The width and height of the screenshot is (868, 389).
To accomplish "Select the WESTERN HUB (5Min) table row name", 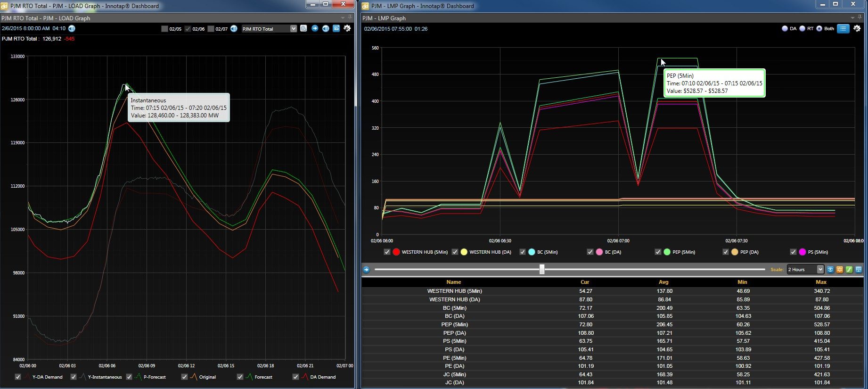I will click(454, 291).
